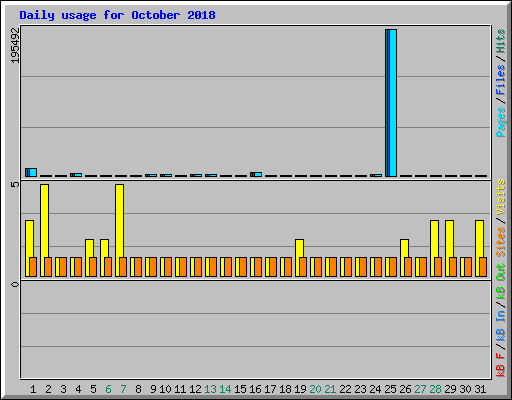The image size is (512, 400).
Task: Click the blue 'Files' legend label
Action: (x=501, y=79)
